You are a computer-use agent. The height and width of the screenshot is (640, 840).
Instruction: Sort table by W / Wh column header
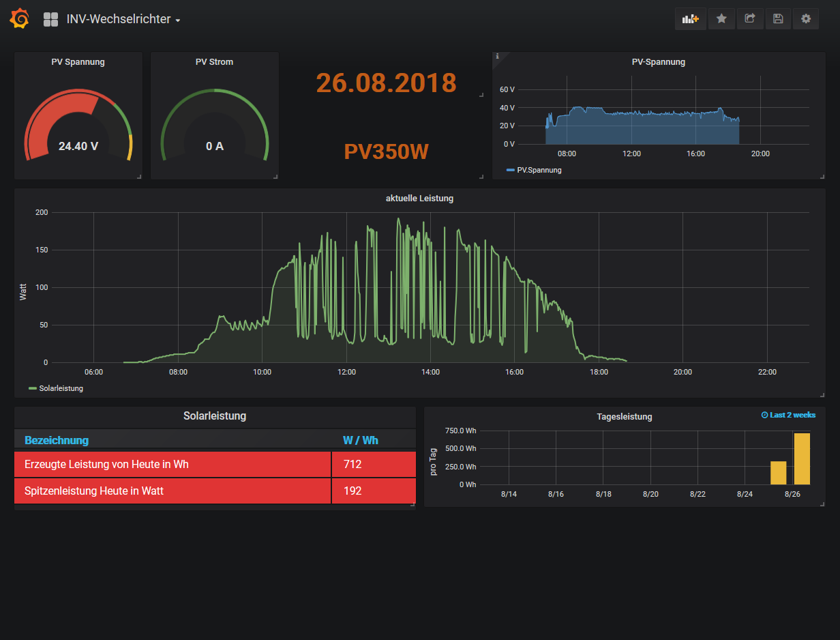[360, 440]
